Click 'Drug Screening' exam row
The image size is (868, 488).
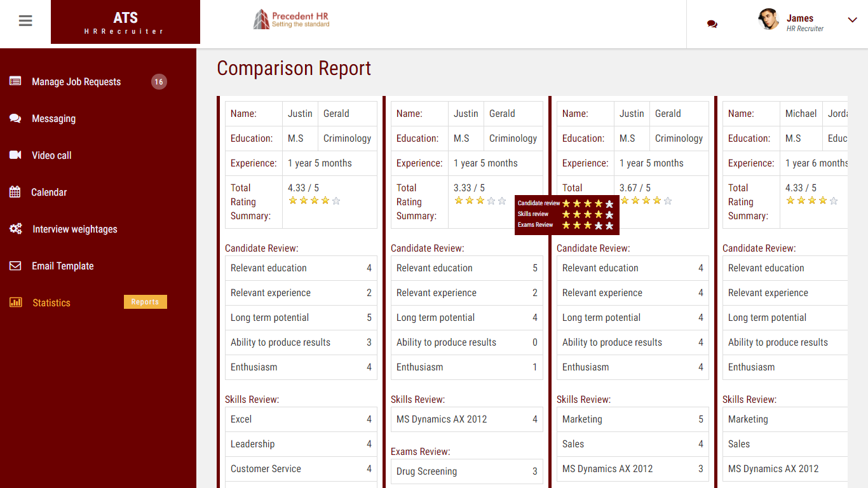467,471
